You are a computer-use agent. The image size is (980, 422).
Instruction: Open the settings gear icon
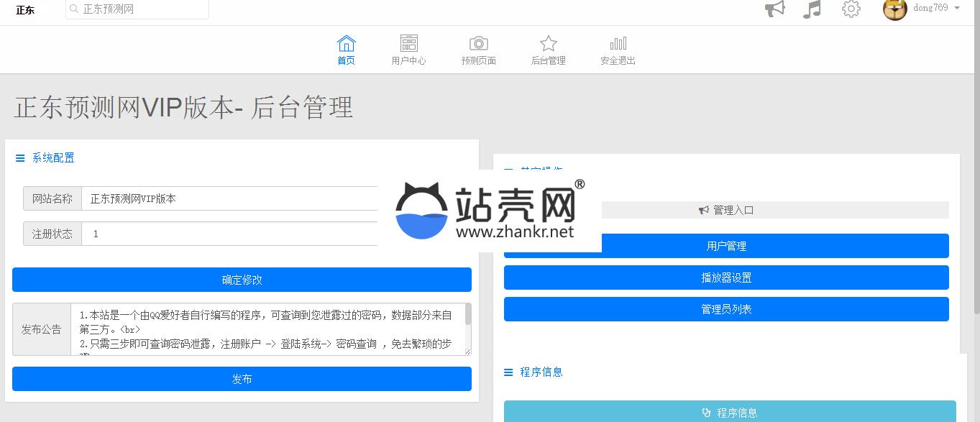coord(851,9)
